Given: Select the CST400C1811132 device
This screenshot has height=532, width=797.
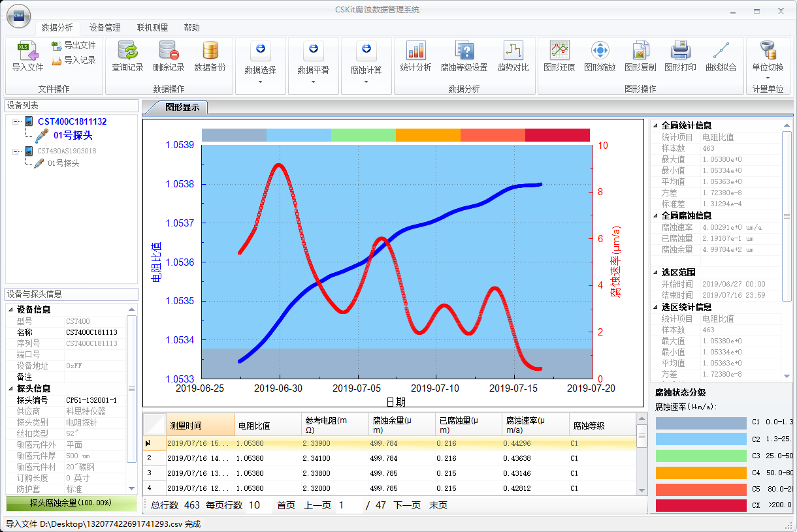Looking at the screenshot, I should pos(72,121).
